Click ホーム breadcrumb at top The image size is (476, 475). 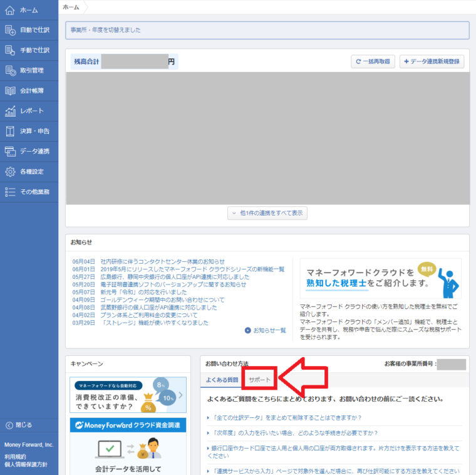pos(71,7)
